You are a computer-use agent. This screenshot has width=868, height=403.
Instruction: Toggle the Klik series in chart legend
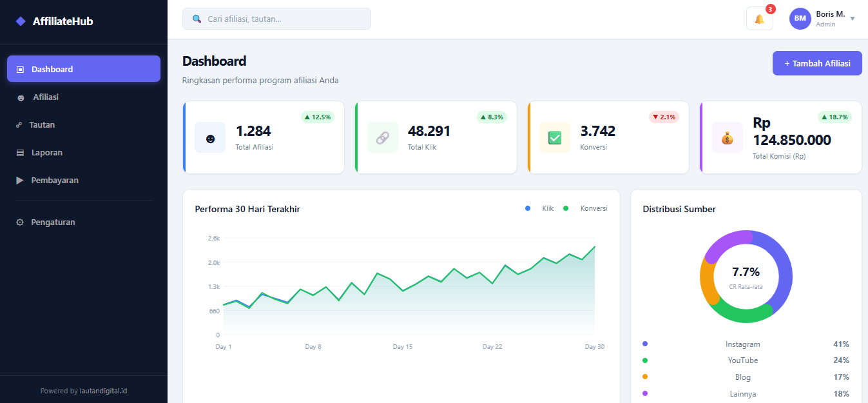540,208
